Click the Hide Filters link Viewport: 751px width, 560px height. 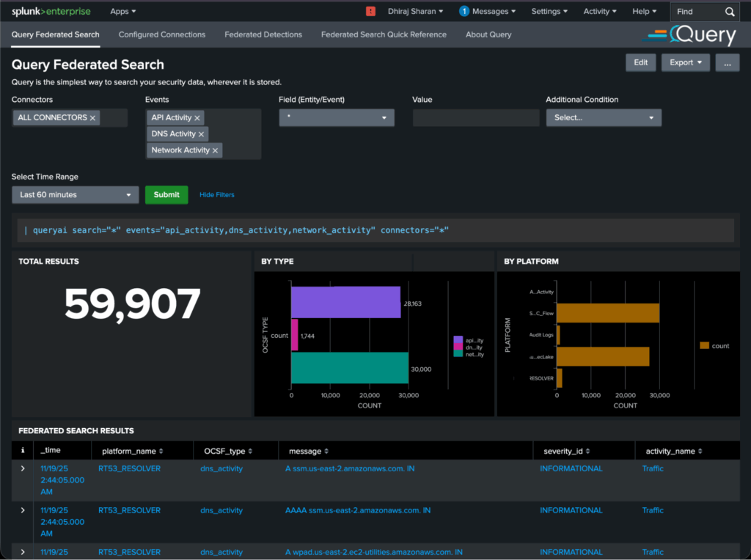tap(216, 194)
